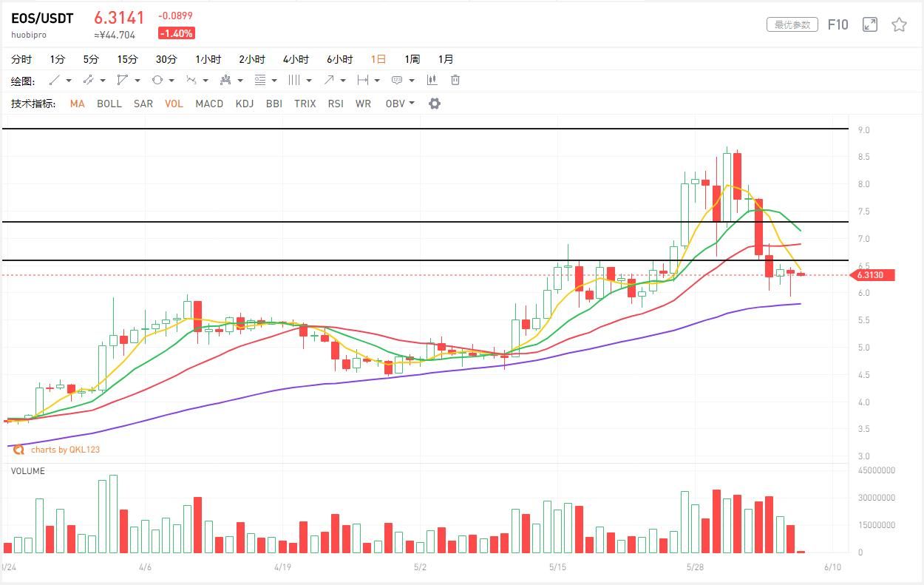Toggle the KDJ indicator
924x585 pixels.
coord(245,104)
